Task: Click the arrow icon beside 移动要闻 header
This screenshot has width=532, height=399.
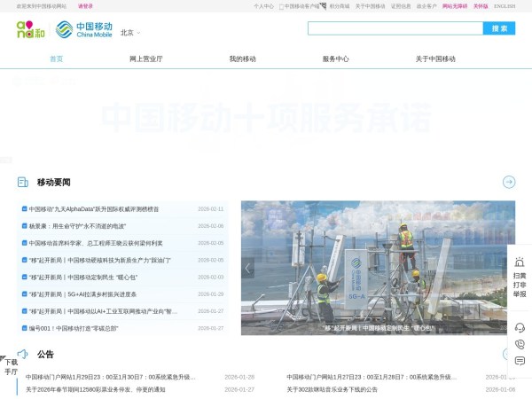Action: (x=508, y=182)
